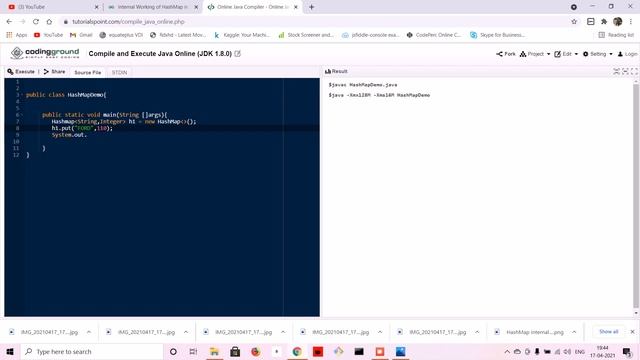
Task: Click the first result panel resize icon
Action: click(616, 71)
